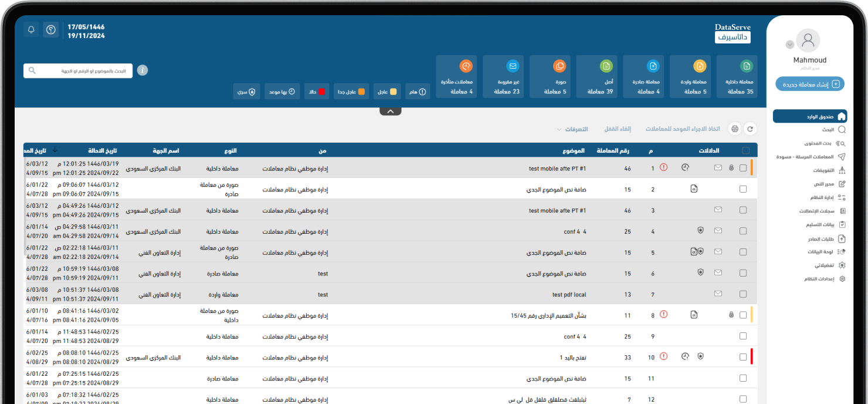The height and width of the screenshot is (404, 868).
Task: Collapse the header panel with the up chevron
Action: point(391,111)
